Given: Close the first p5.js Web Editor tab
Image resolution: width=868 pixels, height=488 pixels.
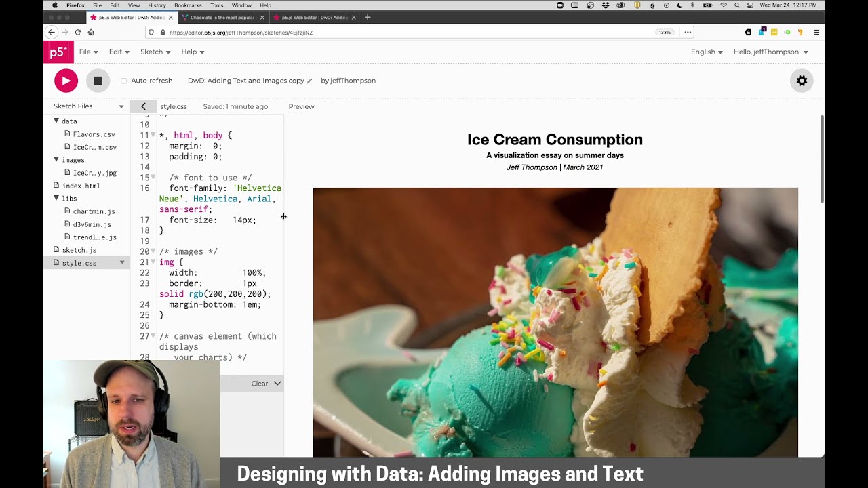Looking at the screenshot, I should (x=171, y=17).
